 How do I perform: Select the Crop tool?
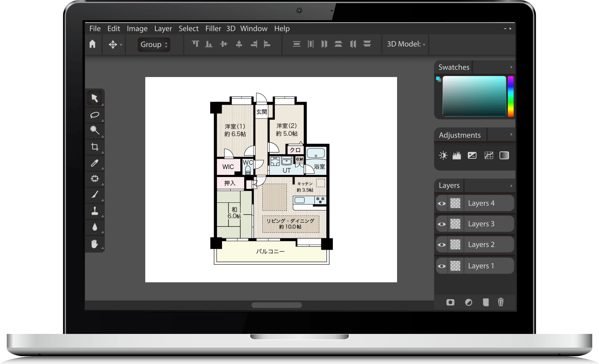(95, 147)
